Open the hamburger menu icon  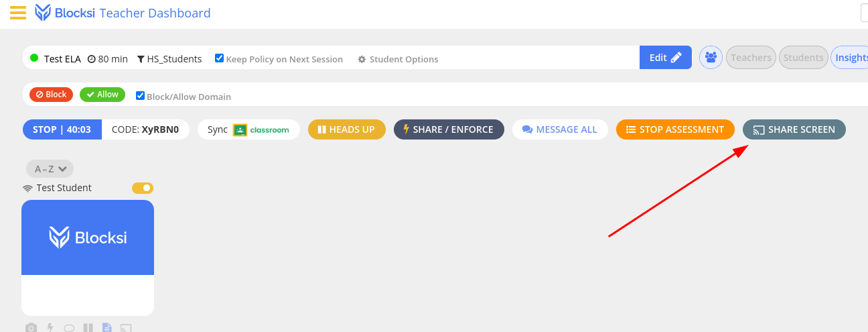pyautogui.click(x=18, y=12)
